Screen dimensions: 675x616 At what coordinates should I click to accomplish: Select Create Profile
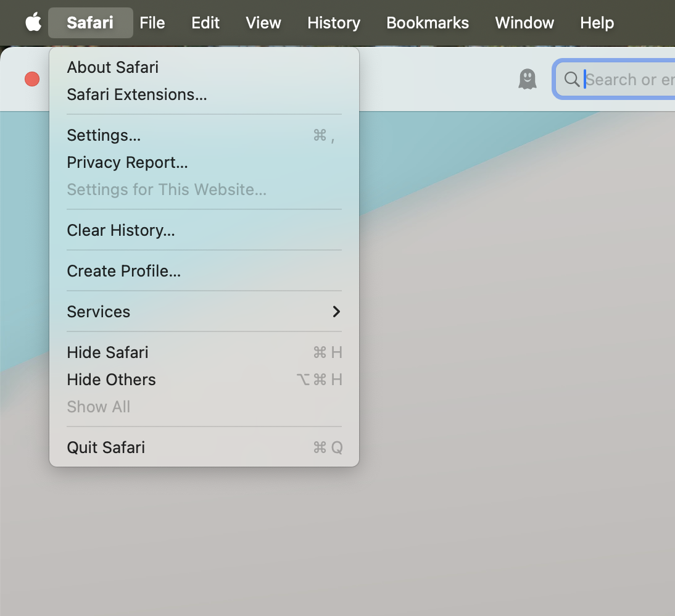(x=123, y=271)
